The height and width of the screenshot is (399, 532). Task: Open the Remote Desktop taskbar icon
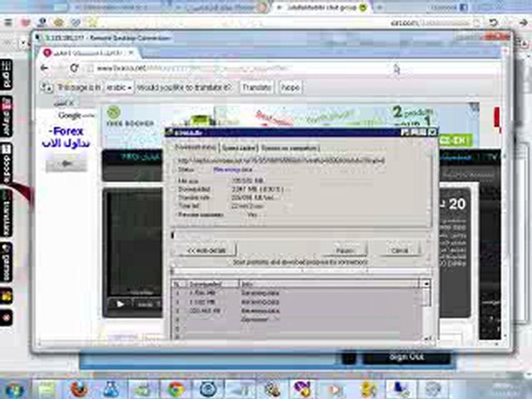pyautogui.click(x=401, y=389)
